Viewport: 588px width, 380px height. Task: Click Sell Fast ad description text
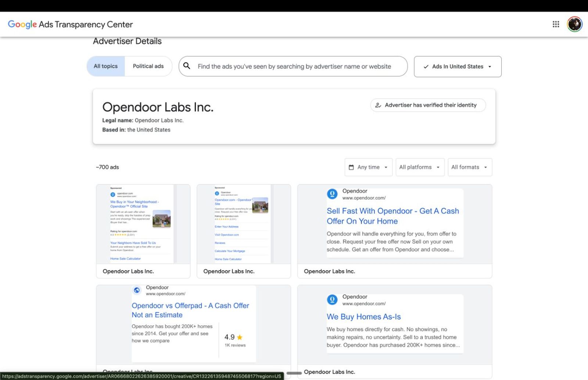click(x=391, y=241)
